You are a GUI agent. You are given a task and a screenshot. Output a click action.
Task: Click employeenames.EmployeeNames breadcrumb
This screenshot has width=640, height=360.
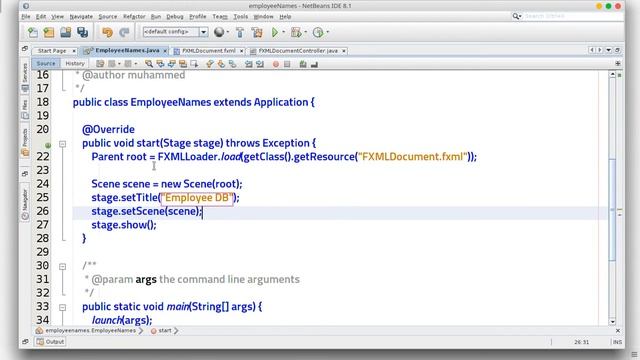(x=90, y=330)
